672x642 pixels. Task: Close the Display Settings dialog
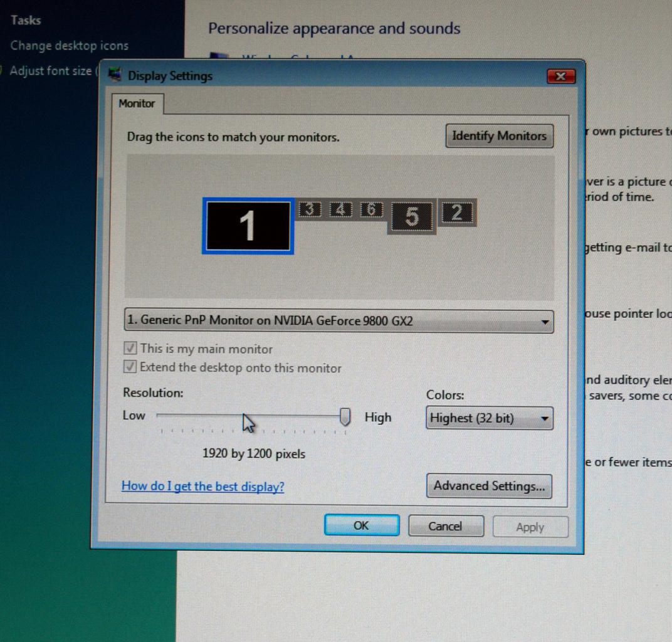tap(561, 76)
